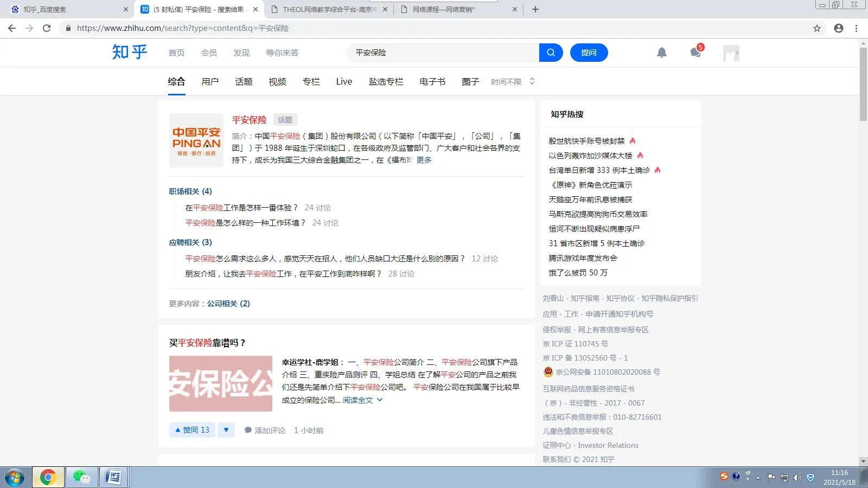The width and height of the screenshot is (868, 488).
Task: Open Chrome three-dot menu
Action: [x=857, y=28]
